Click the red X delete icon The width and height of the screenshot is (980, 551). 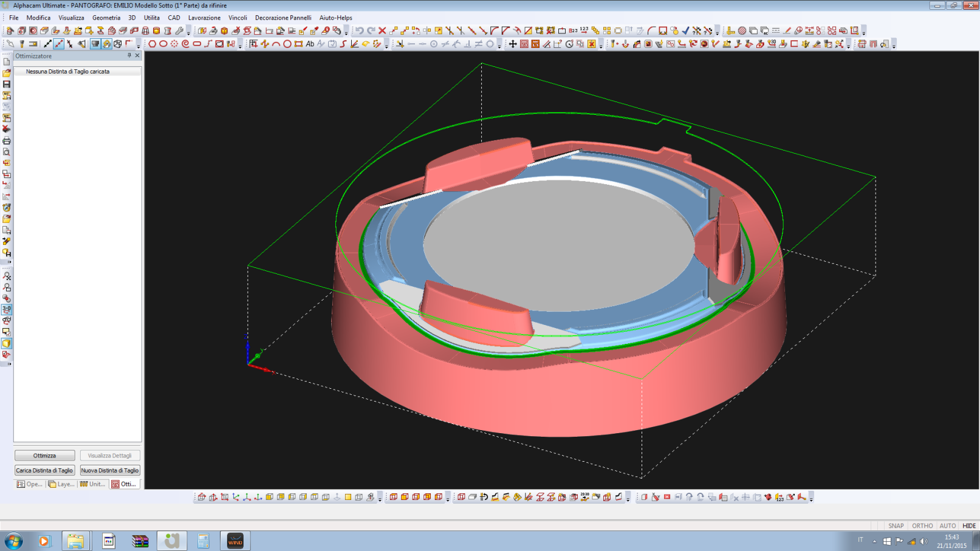pyautogui.click(x=382, y=30)
